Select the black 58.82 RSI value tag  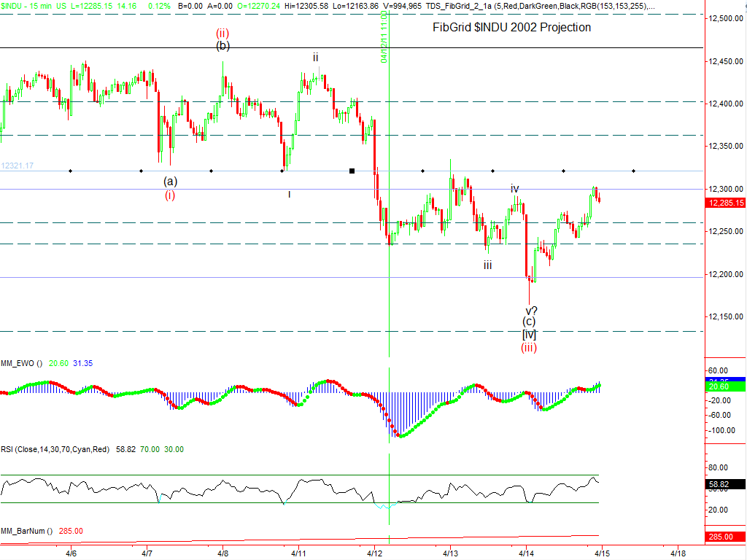point(724,483)
